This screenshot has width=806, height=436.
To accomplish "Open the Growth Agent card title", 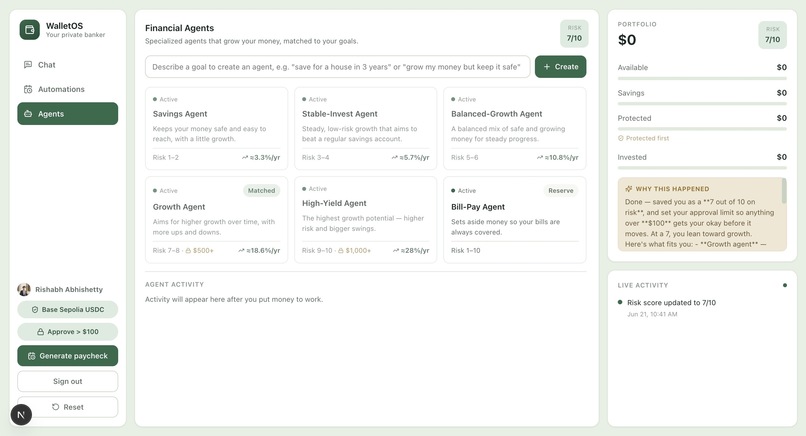I will (x=179, y=207).
